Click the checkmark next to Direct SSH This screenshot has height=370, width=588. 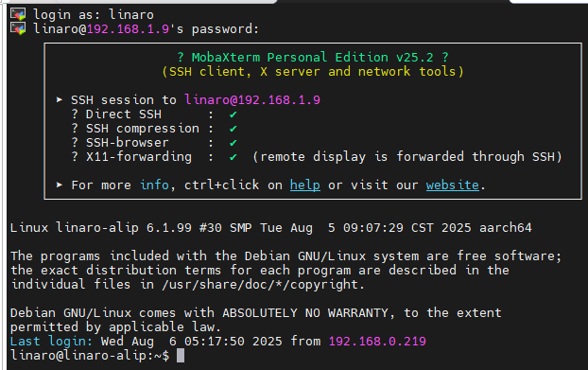(x=233, y=115)
